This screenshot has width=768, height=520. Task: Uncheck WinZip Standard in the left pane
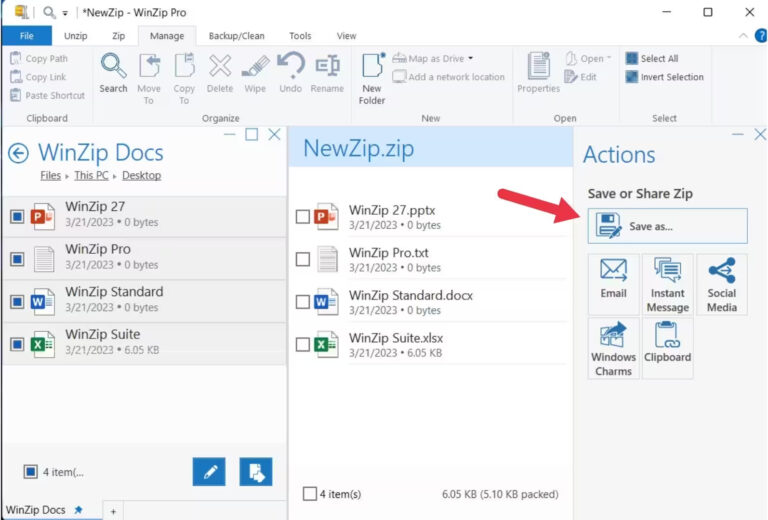(x=17, y=300)
